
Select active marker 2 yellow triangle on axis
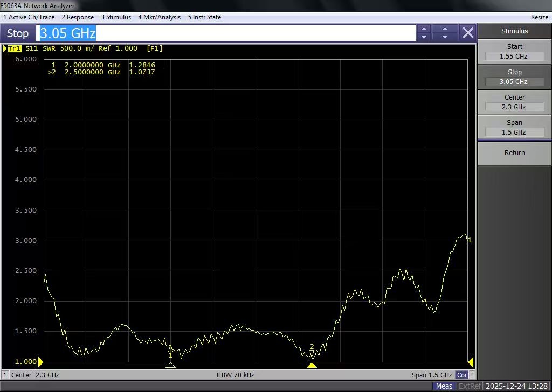pyautogui.click(x=312, y=365)
